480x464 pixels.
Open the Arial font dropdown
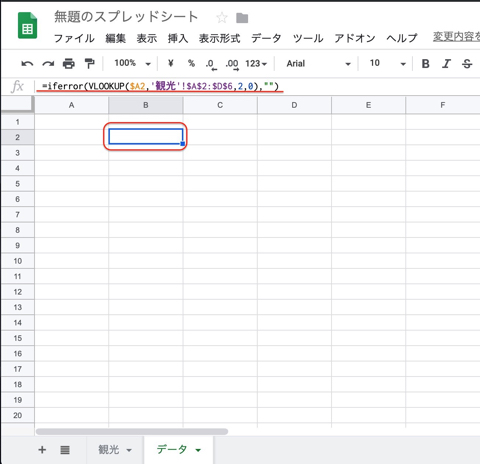319,63
